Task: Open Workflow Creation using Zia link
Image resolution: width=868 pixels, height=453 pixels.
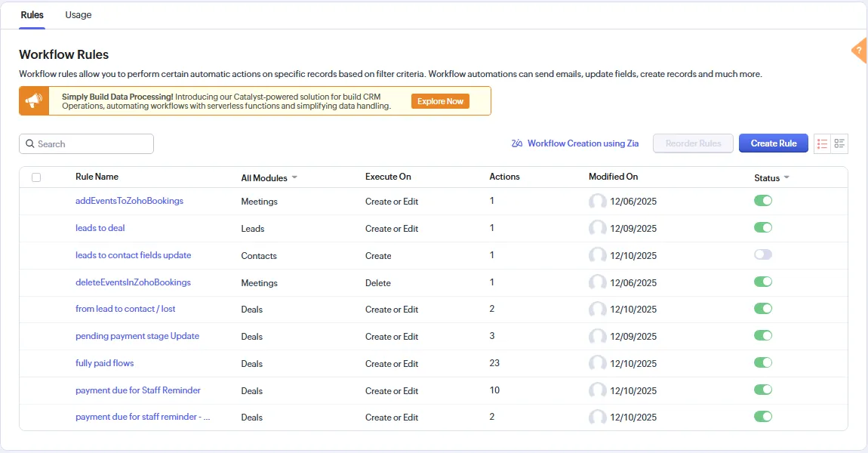Action: 583,143
